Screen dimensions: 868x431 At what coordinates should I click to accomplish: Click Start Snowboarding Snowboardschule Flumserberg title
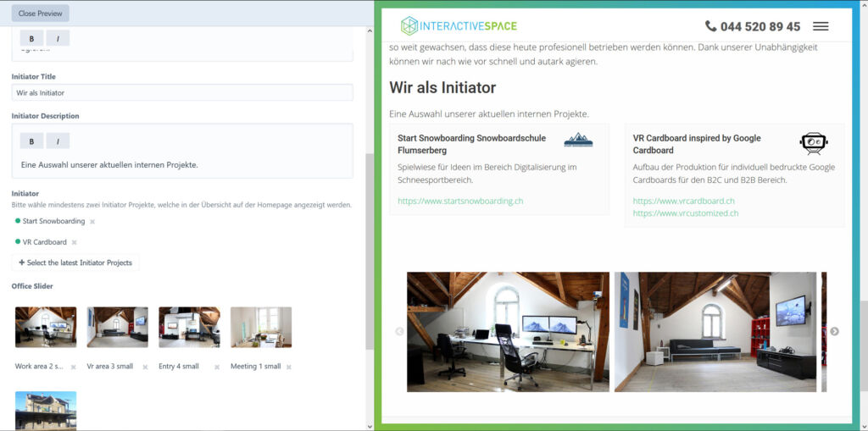point(471,144)
